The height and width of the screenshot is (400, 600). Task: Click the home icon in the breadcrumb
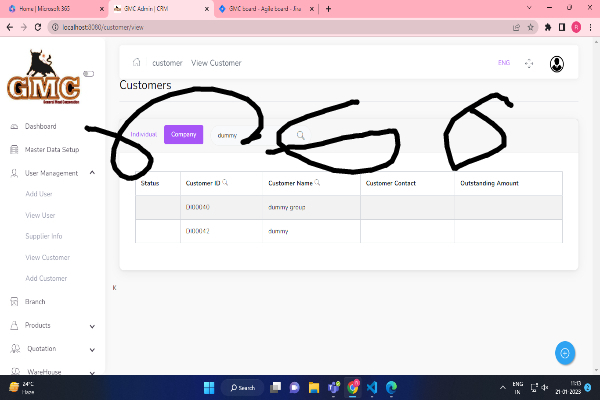point(136,63)
